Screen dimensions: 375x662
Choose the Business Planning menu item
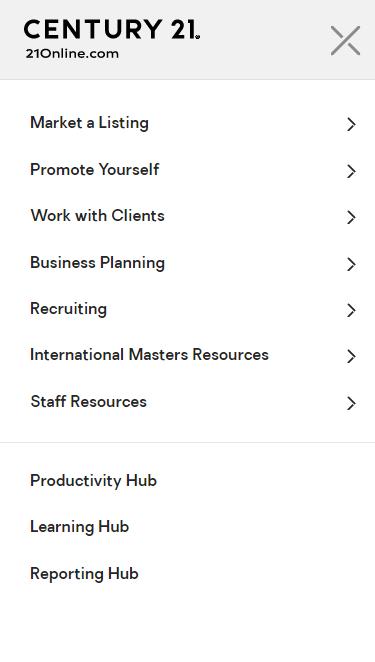pos(98,263)
